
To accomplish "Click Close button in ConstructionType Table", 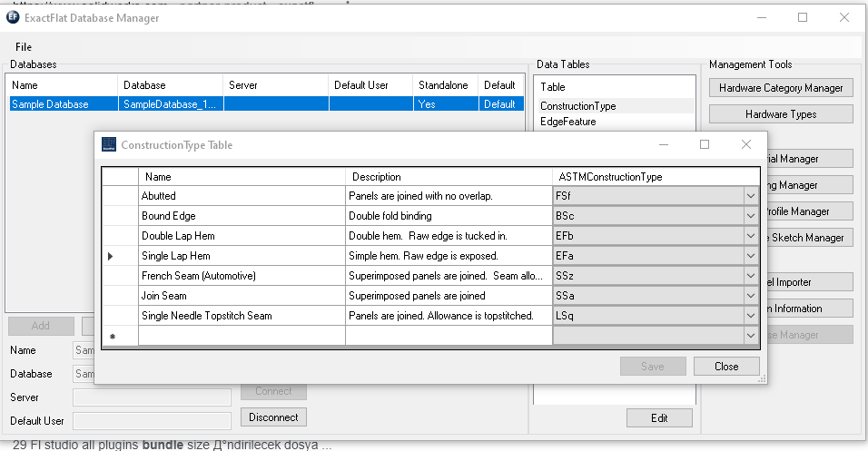I will [x=726, y=367].
